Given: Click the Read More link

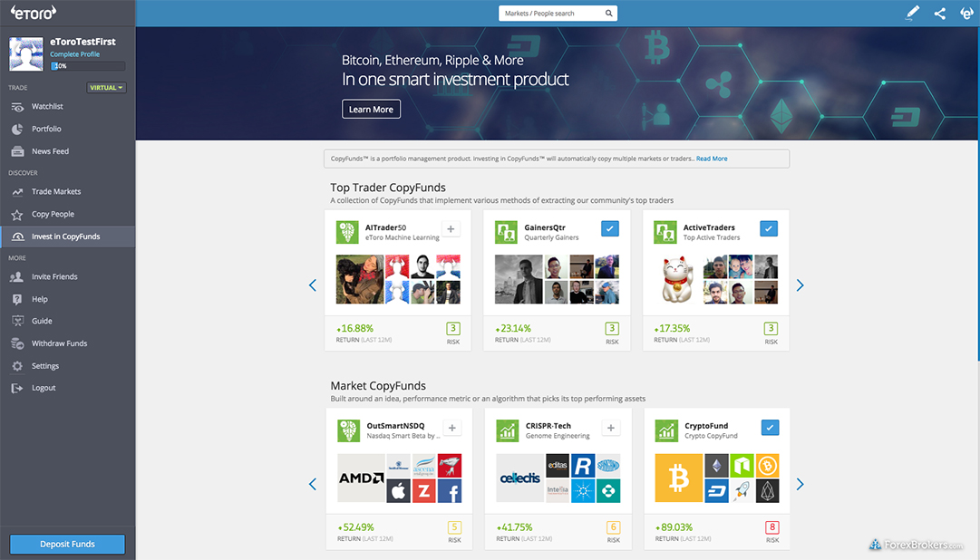Looking at the screenshot, I should tap(712, 159).
